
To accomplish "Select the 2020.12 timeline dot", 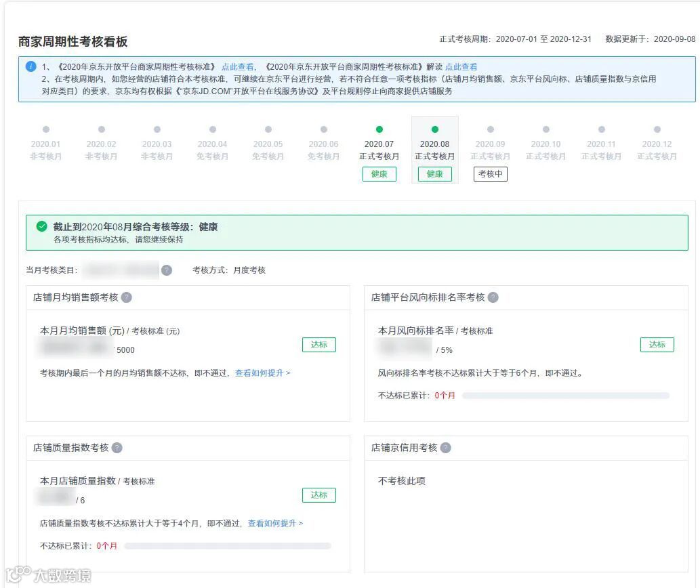I will coord(657,129).
